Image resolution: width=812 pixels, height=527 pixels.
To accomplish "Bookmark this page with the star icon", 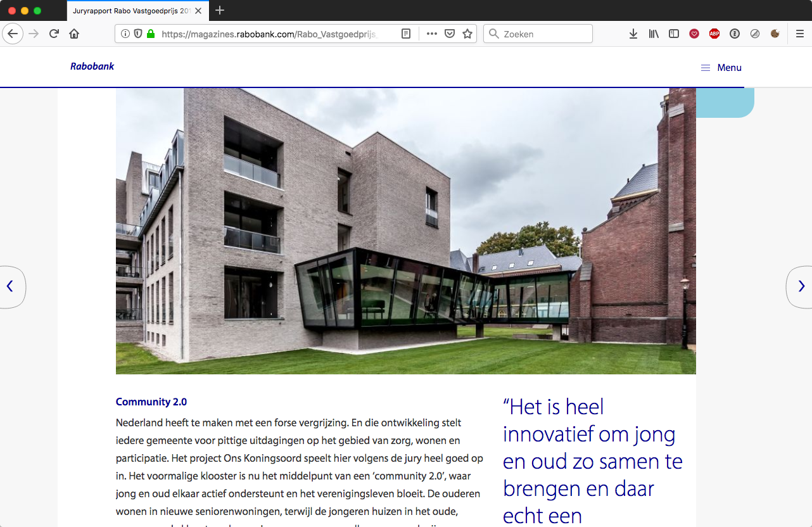I will pyautogui.click(x=467, y=34).
